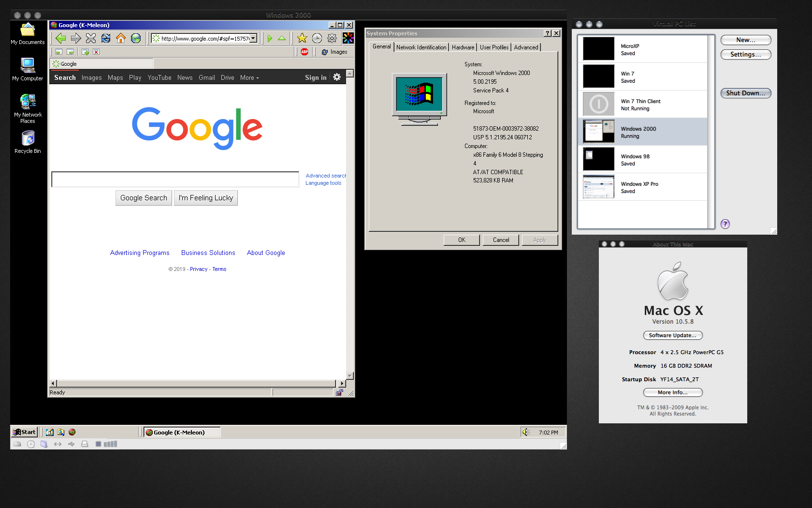812x508 pixels.
Task: Switch to Network Identification tab
Action: pyautogui.click(x=421, y=47)
